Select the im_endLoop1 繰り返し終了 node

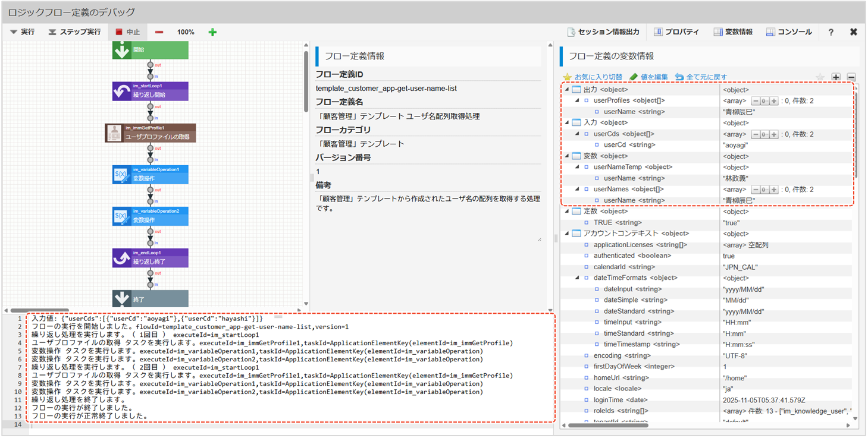point(150,257)
